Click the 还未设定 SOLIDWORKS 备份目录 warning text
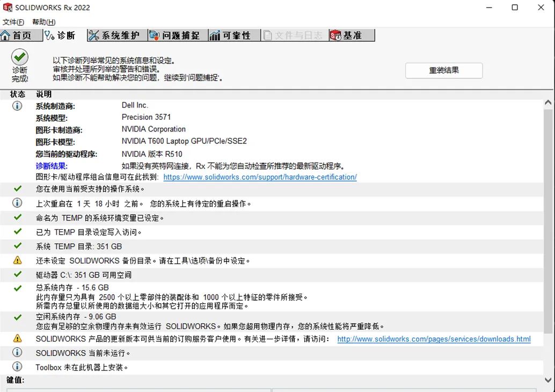The height and width of the screenshot is (392, 555). point(143,261)
